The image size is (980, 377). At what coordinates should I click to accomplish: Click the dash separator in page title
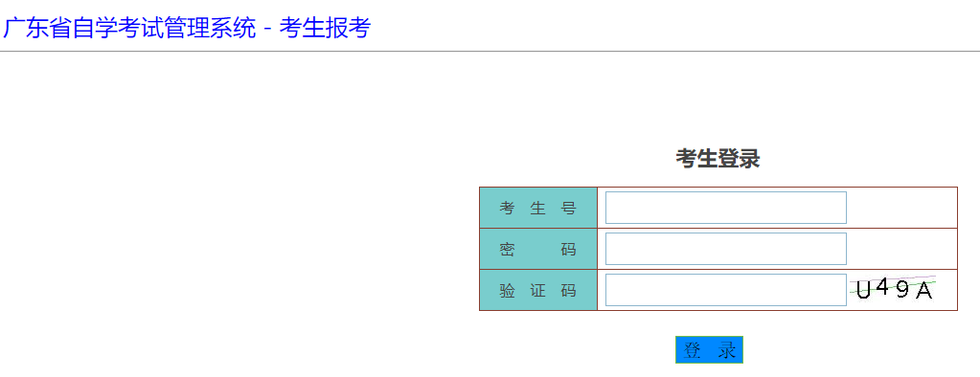pyautogui.click(x=267, y=30)
